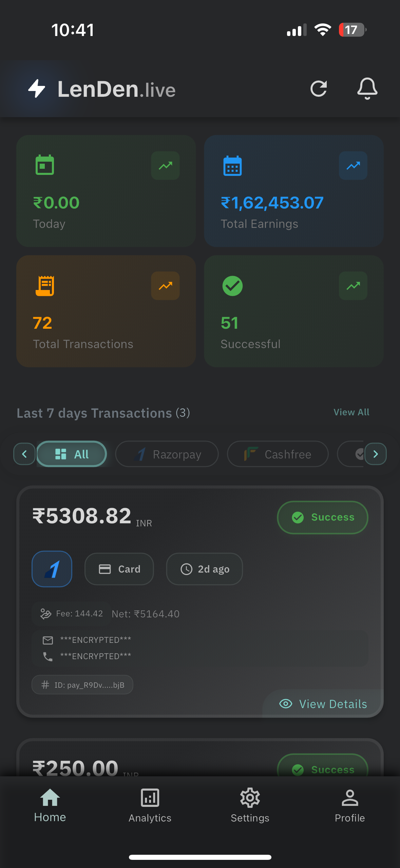Tap the LenDen lightning bolt logo
400x868 pixels.
click(37, 89)
